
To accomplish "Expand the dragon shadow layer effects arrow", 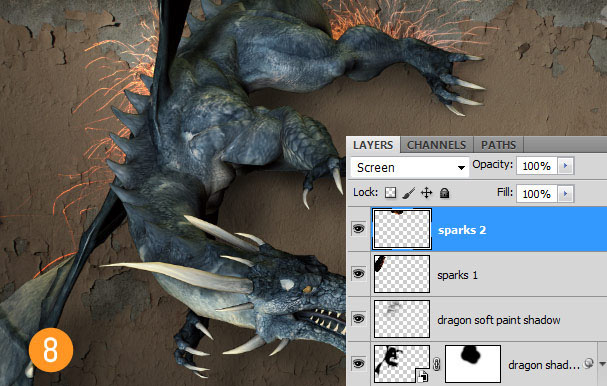I will 602,364.
